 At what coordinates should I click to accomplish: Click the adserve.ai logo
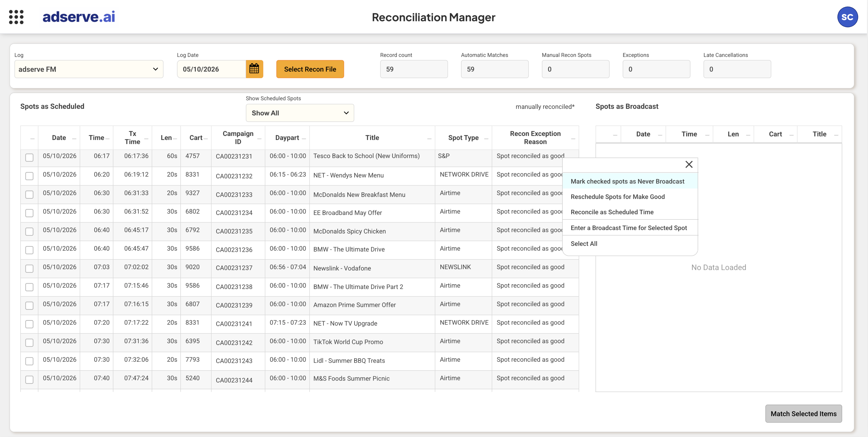tap(79, 17)
